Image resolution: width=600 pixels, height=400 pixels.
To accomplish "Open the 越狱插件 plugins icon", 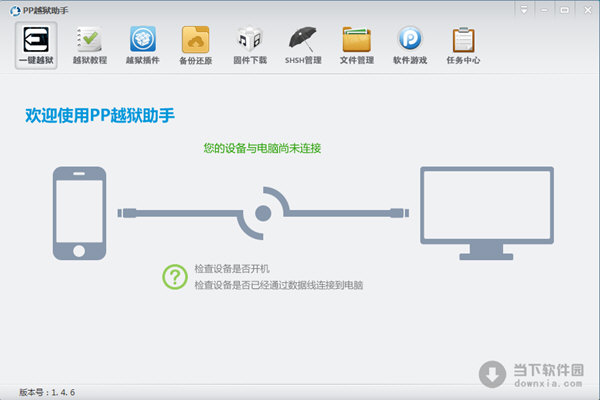I will [143, 45].
